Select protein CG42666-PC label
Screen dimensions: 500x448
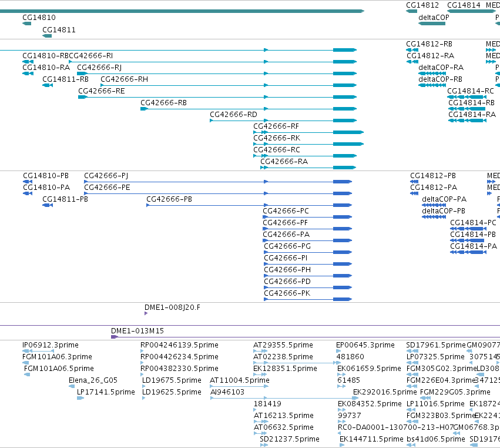point(286,211)
